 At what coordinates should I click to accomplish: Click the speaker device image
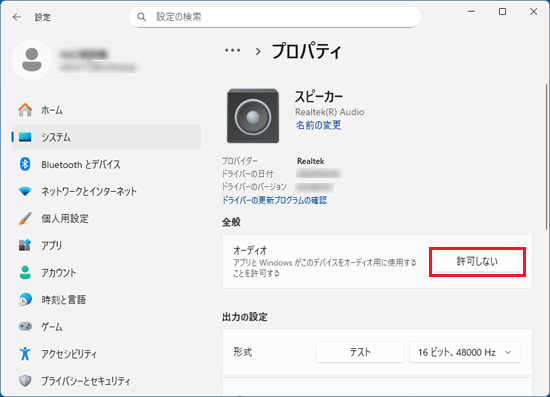coord(253,116)
